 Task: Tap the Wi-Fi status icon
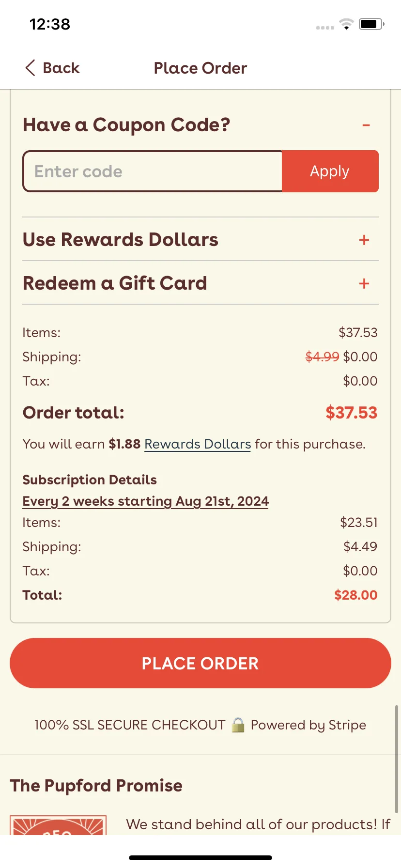(346, 24)
